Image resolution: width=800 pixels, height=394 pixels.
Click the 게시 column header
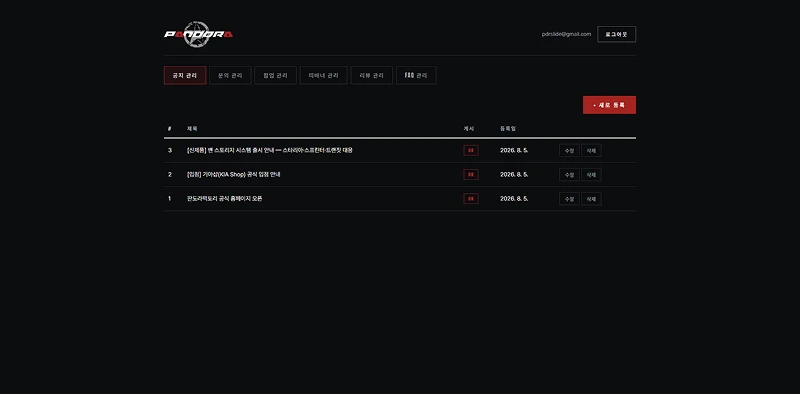tap(468, 129)
